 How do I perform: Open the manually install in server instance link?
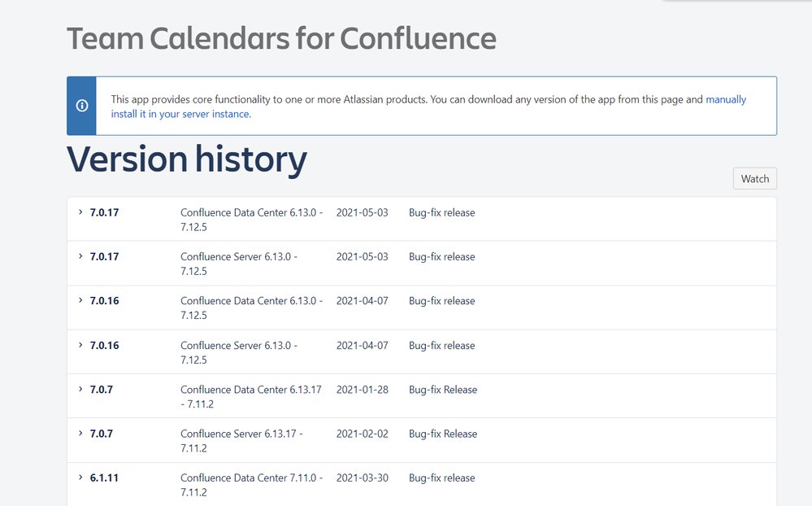[x=180, y=114]
